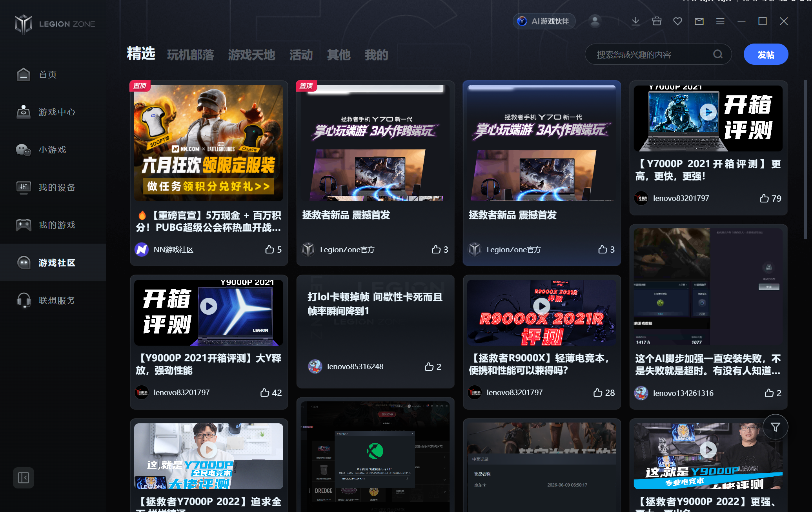Collapse the sidebar with the bottom-left icon
Viewport: 812px width, 512px height.
[x=24, y=477]
